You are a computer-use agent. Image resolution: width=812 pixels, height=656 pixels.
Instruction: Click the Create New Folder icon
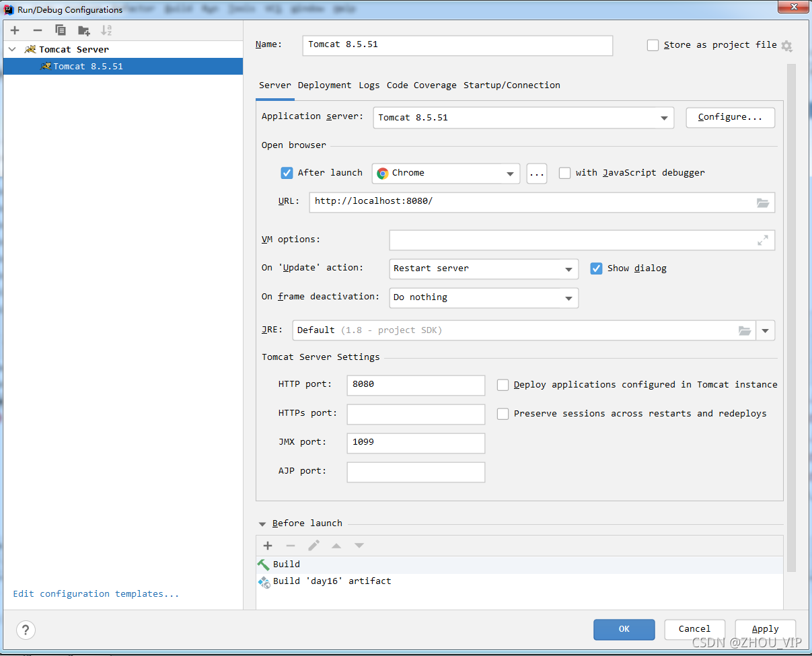83,30
